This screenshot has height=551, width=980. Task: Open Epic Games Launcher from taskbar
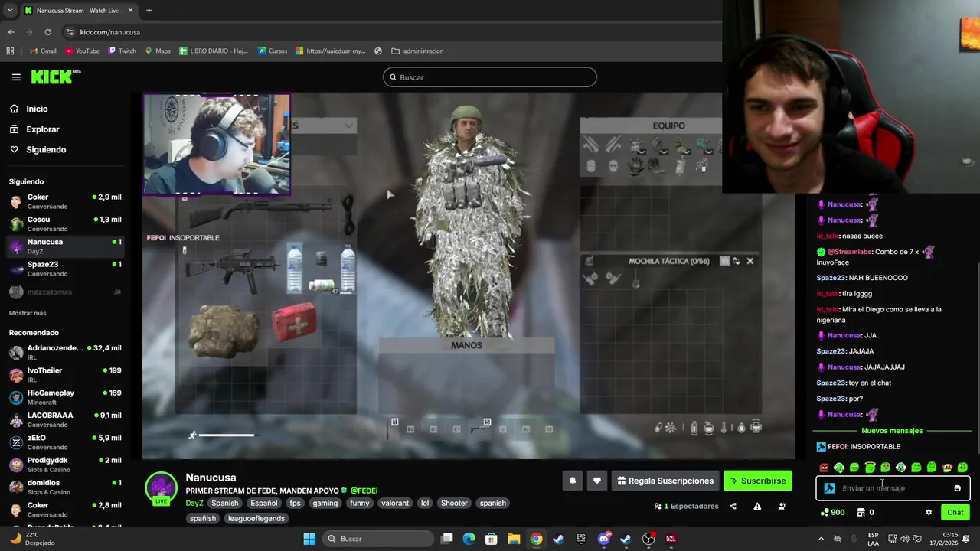(581, 539)
